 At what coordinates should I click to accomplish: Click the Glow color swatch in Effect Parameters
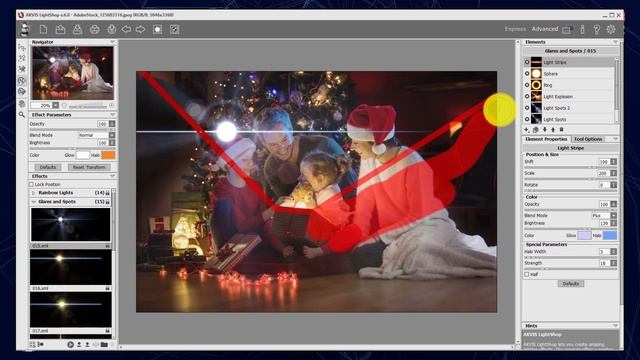pyautogui.click(x=82, y=155)
